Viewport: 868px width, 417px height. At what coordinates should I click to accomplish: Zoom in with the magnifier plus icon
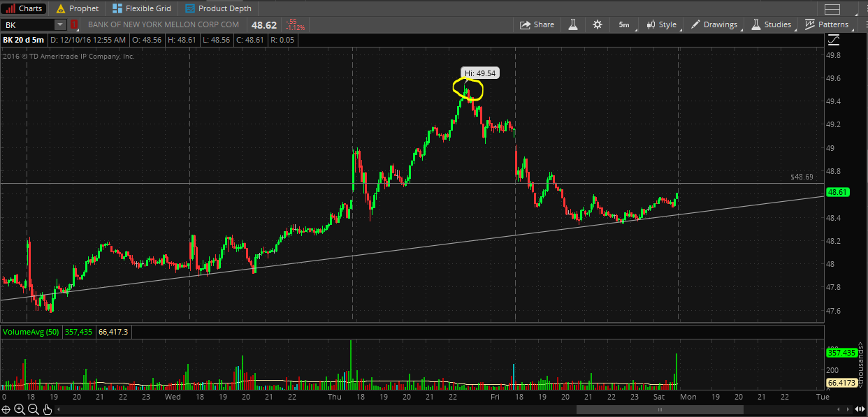click(x=20, y=409)
